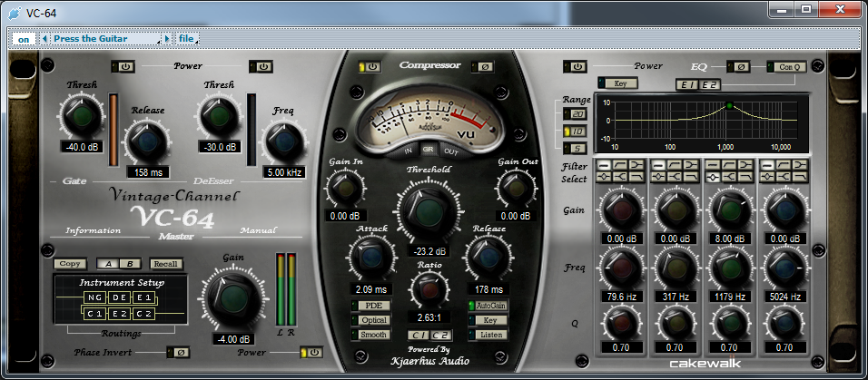Click green EQ node on frequency graph
The width and height of the screenshot is (868, 380).
(x=729, y=105)
